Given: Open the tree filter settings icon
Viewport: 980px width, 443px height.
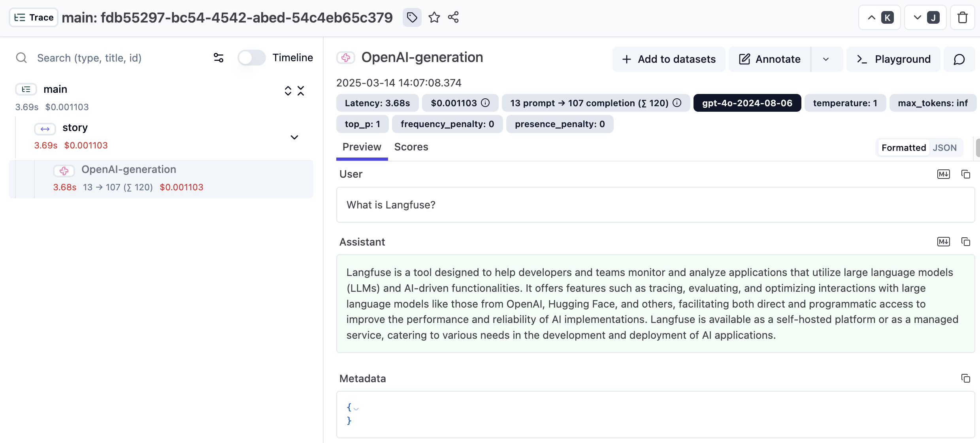Looking at the screenshot, I should coord(219,58).
